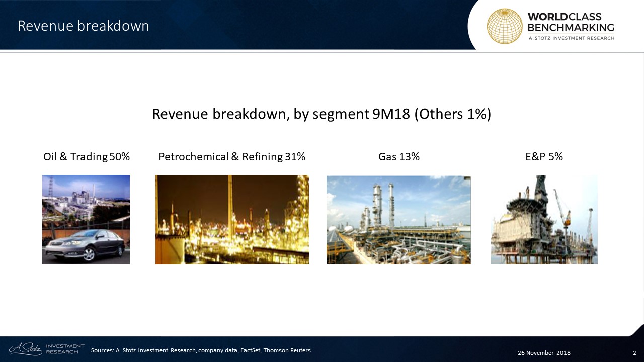Select the Oil & Trading car and refinery photo
Screen dimensions: 644x362
pyautogui.click(x=86, y=220)
